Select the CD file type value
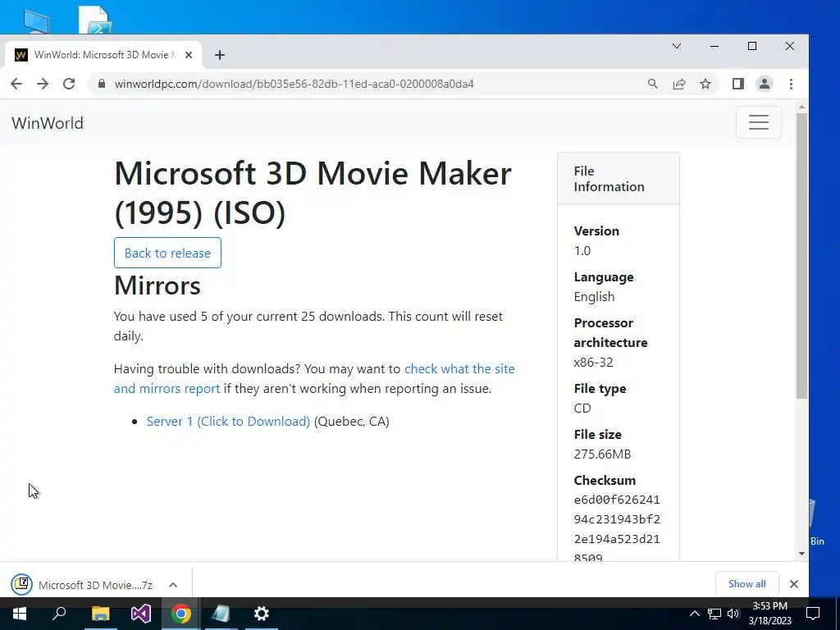This screenshot has height=630, width=840. click(582, 409)
